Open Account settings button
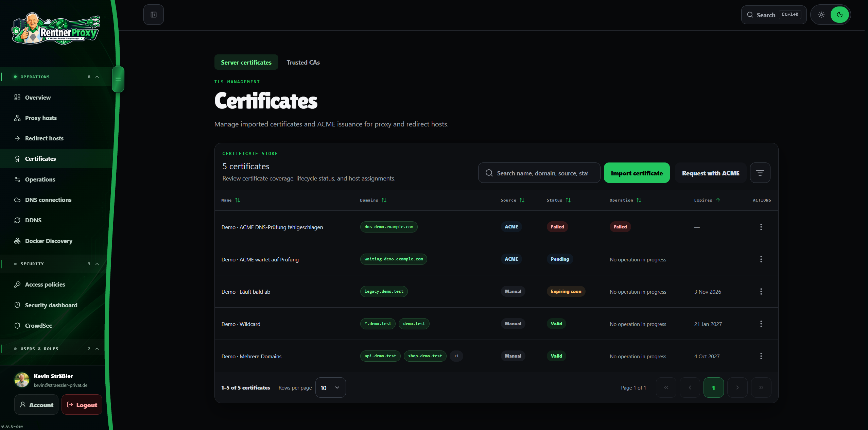This screenshot has width=868, height=430. pos(36,405)
